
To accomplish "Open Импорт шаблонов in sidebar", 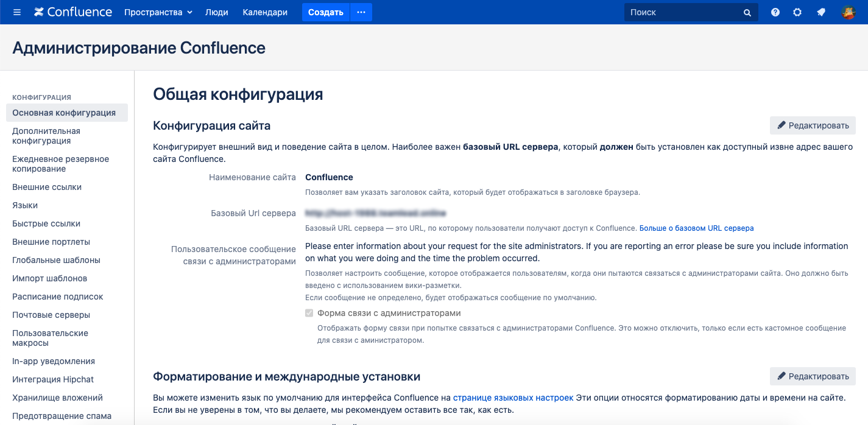I will coord(50,278).
